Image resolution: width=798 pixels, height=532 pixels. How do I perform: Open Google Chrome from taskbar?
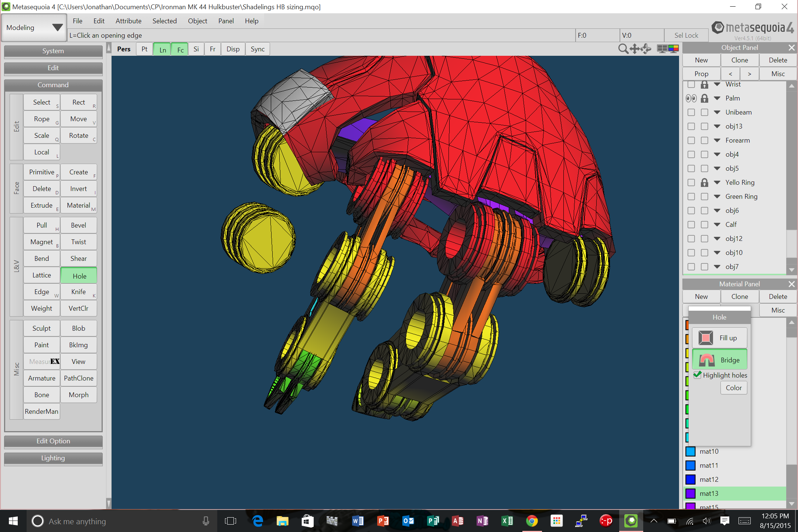(x=532, y=521)
